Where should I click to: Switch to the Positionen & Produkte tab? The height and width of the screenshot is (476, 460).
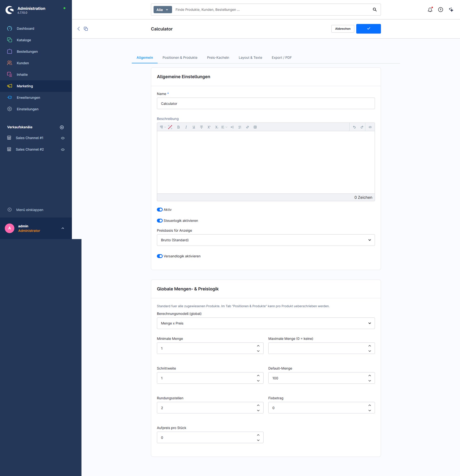click(x=180, y=58)
